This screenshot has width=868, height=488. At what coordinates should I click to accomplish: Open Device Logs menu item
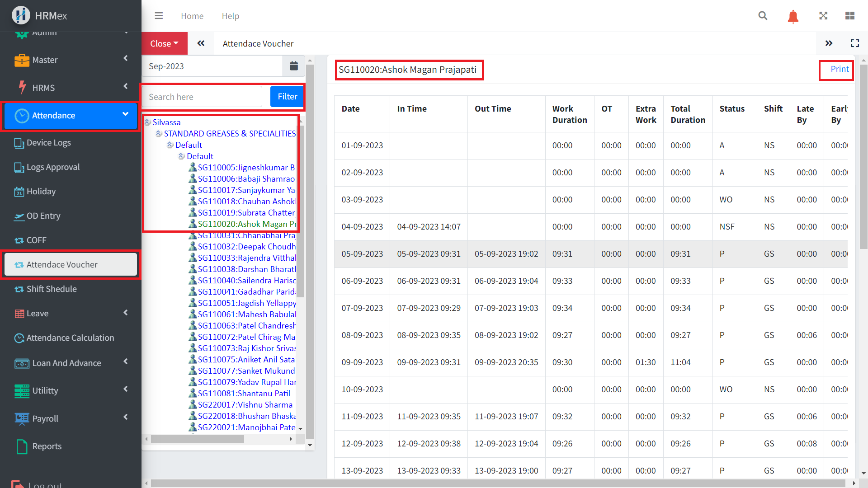coord(49,143)
